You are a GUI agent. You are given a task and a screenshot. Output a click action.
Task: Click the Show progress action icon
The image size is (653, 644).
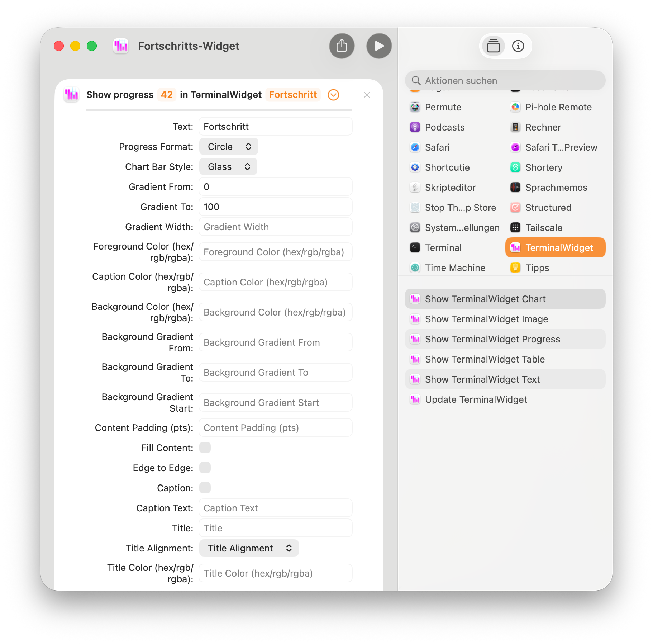tap(71, 95)
